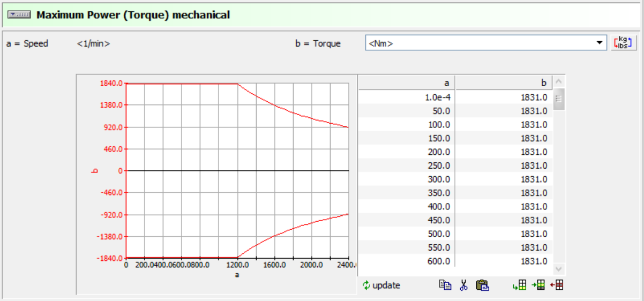
Task: Click the update button with green arrows
Action: point(381,285)
